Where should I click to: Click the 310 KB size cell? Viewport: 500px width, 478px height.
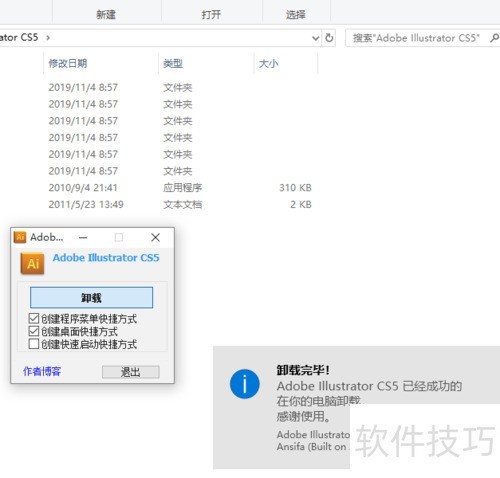tap(295, 188)
